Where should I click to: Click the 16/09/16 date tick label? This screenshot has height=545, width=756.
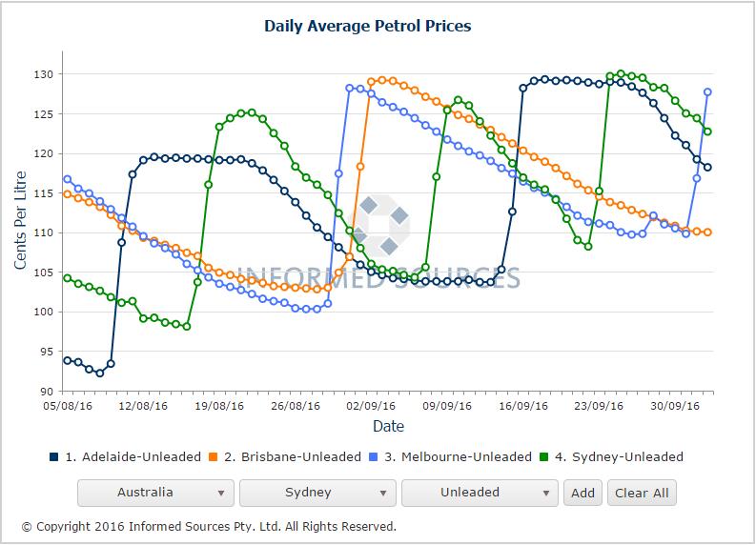coord(523,406)
